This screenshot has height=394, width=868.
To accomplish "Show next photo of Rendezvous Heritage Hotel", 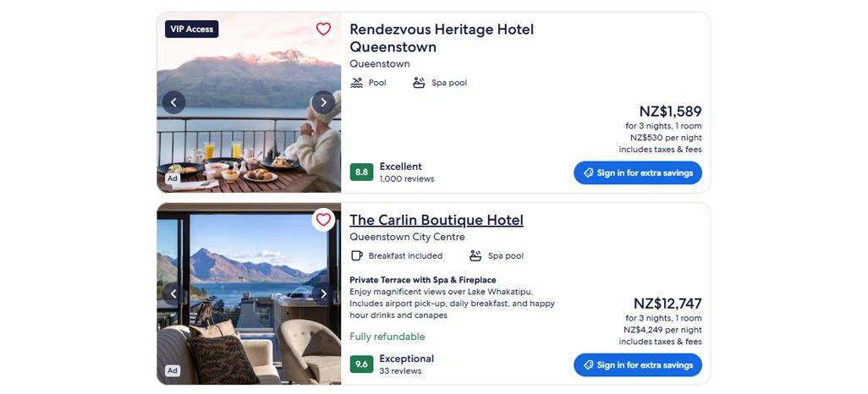I will [323, 102].
